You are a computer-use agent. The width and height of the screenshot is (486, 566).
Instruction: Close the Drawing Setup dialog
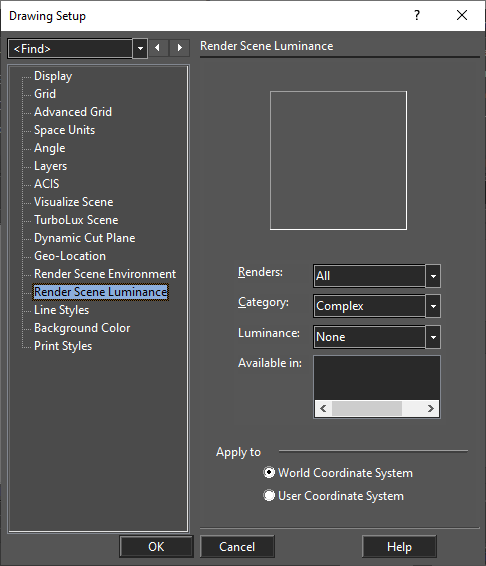pyautogui.click(x=462, y=16)
